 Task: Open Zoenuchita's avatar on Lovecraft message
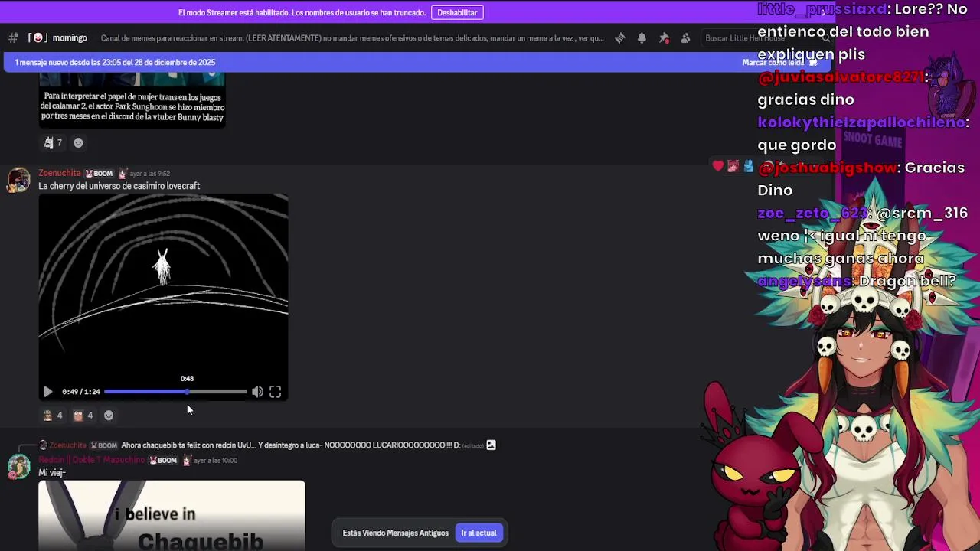18,181
